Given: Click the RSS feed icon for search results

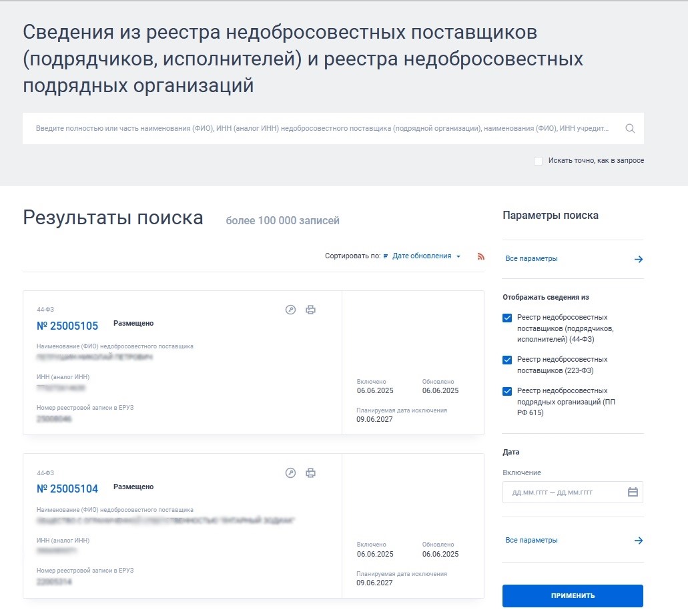Looking at the screenshot, I should coord(481,256).
